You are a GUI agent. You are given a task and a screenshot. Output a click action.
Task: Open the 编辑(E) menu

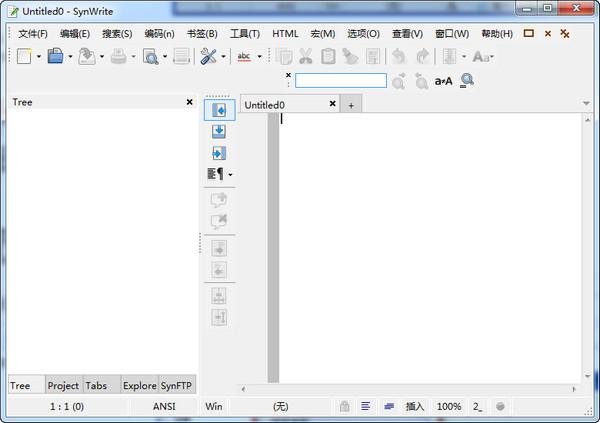point(75,34)
